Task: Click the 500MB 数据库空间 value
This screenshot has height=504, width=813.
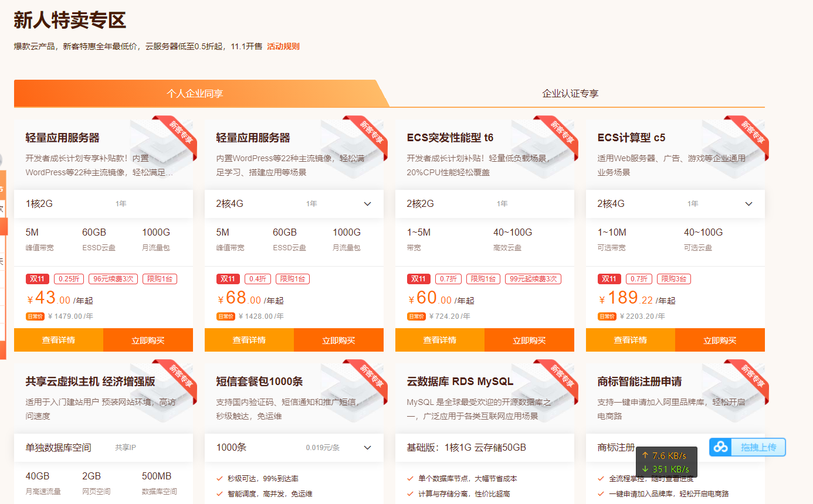Action: tap(157, 476)
